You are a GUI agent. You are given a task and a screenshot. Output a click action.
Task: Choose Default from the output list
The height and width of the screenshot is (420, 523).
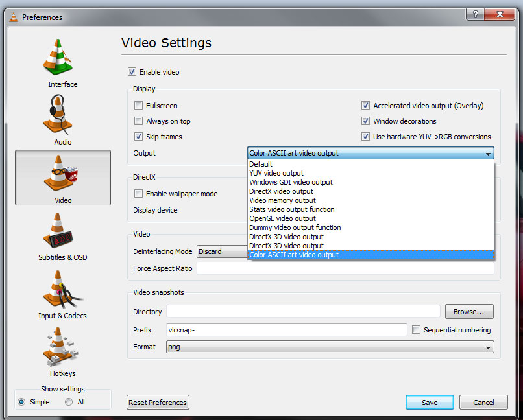point(371,164)
